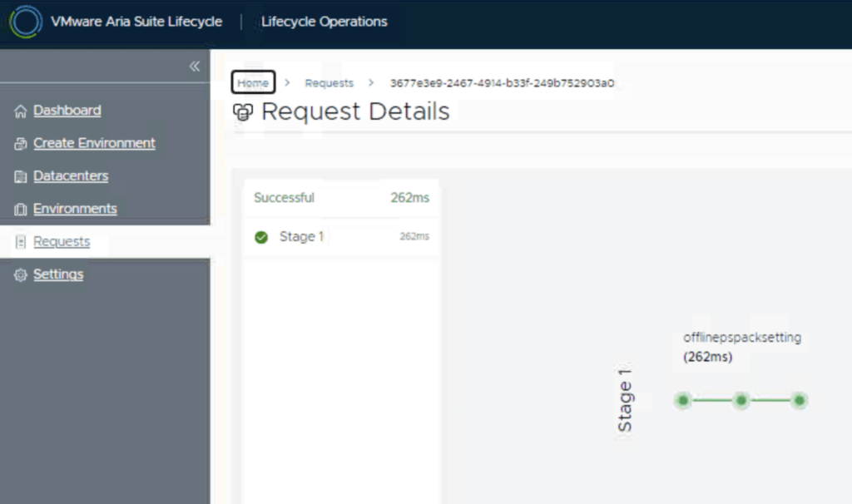
Task: Go back via Requests breadcrumb
Action: pos(329,83)
